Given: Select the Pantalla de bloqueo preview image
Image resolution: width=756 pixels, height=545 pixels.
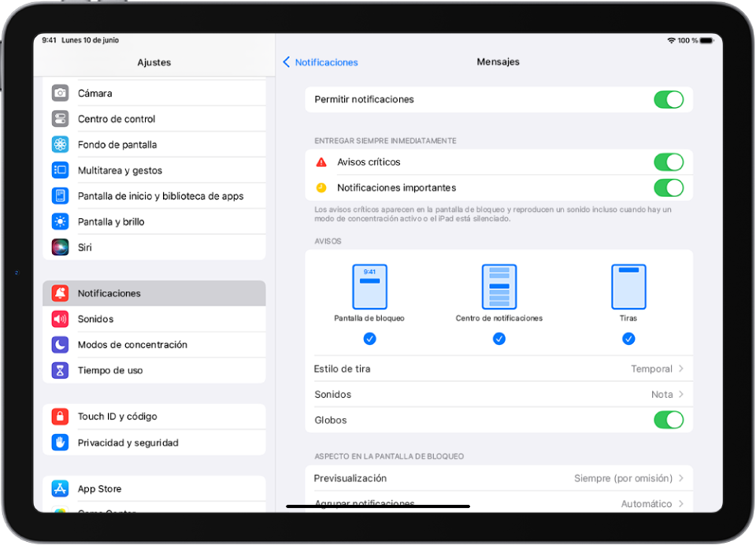Looking at the screenshot, I should [369, 287].
